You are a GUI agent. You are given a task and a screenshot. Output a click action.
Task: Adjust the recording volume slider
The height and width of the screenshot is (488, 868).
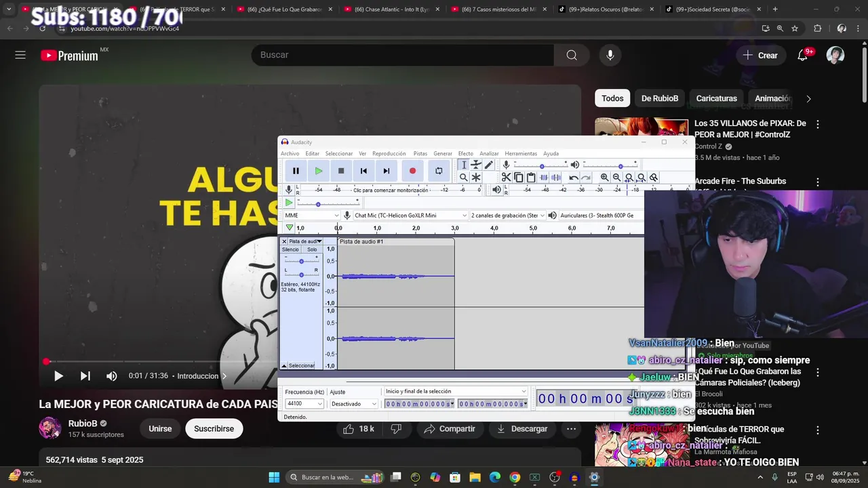pos(541,165)
